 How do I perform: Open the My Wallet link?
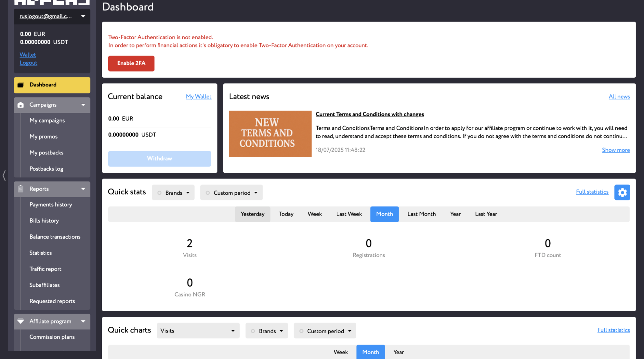pos(198,96)
